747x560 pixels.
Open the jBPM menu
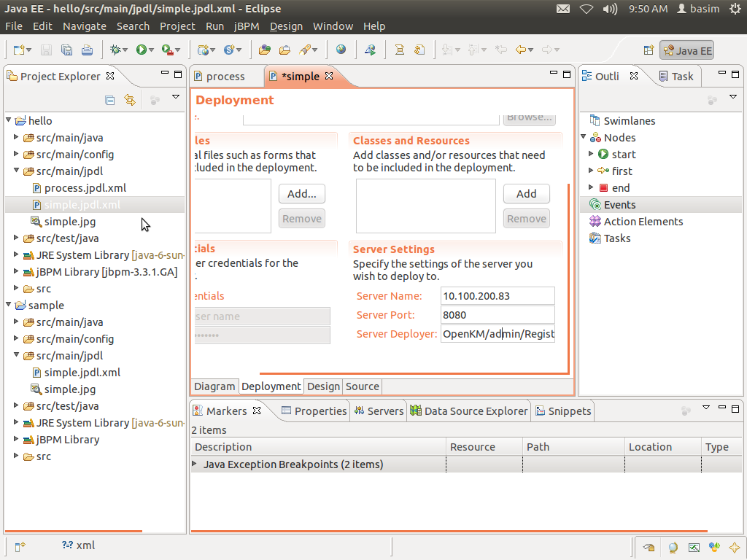(247, 26)
